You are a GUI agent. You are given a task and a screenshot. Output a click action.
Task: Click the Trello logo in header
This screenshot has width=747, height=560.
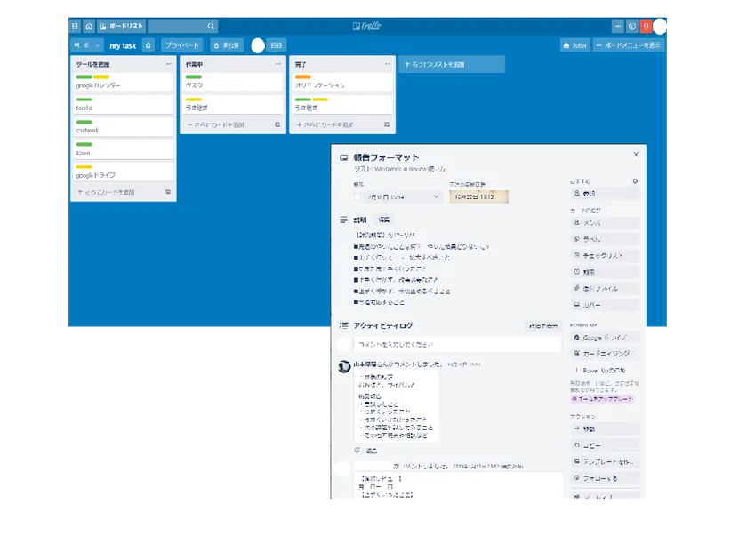[x=366, y=26]
